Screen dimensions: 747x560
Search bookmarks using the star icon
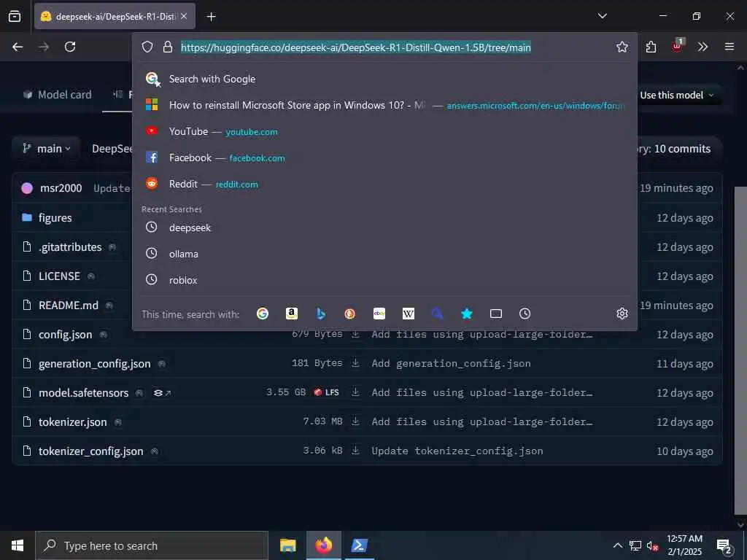coord(466,314)
